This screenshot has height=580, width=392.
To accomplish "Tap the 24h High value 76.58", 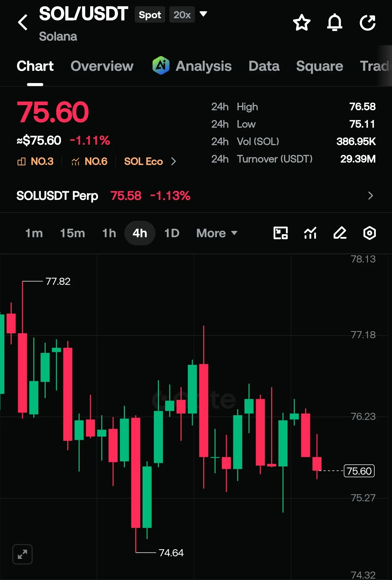I will coord(362,106).
